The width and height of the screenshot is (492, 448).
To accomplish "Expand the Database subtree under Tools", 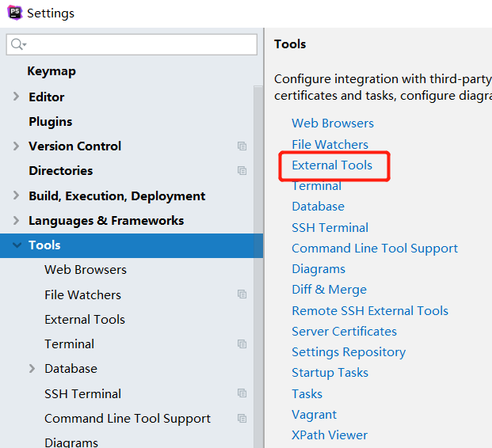I will [x=32, y=368].
